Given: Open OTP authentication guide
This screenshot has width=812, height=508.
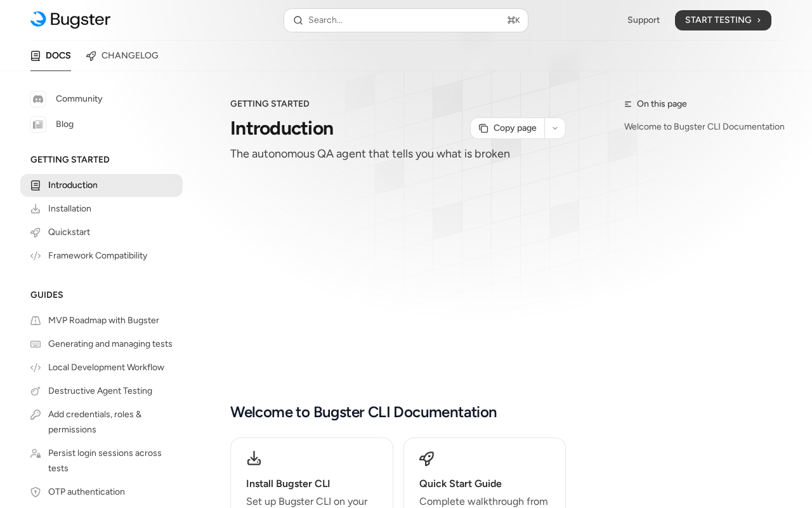Looking at the screenshot, I should [x=101, y=492].
